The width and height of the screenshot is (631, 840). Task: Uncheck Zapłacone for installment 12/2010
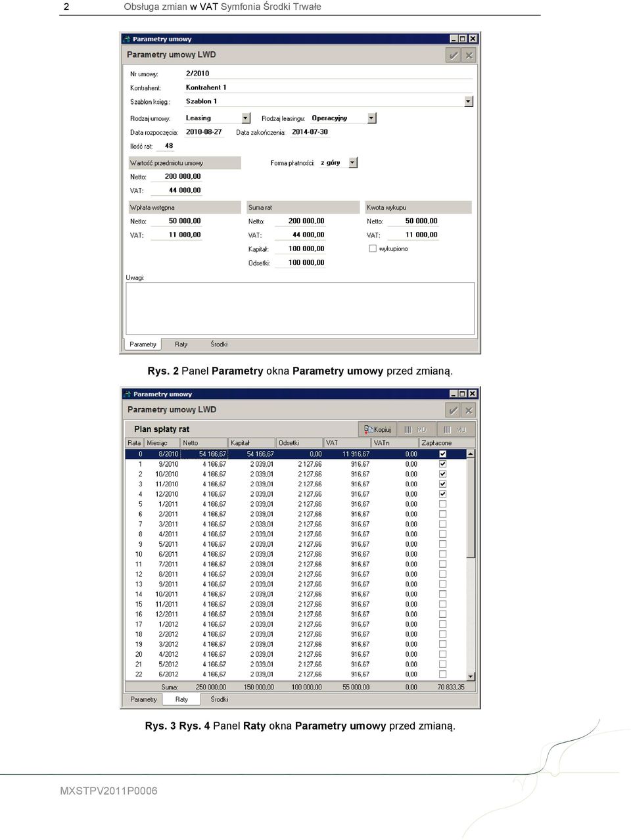point(442,494)
